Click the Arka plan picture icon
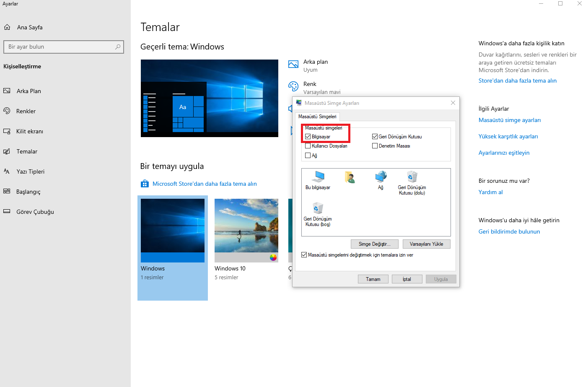The image size is (588, 387). pyautogui.click(x=293, y=65)
